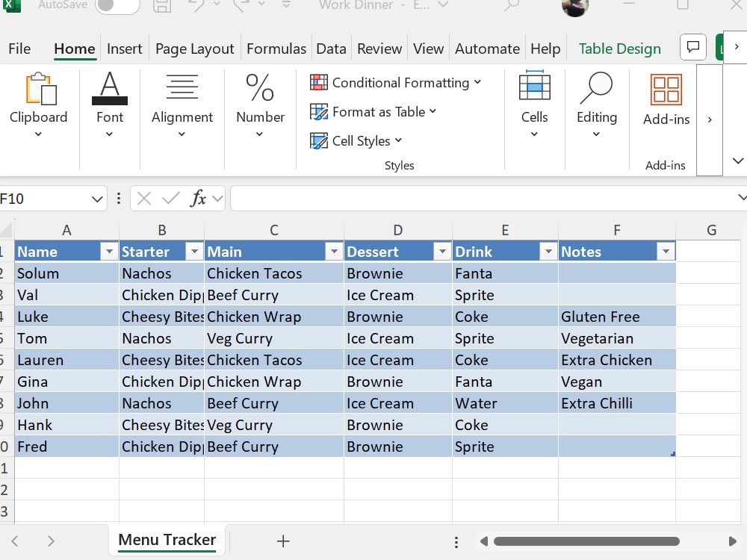The width and height of the screenshot is (747, 560).
Task: Click previous sheet navigation arrow
Action: click(x=15, y=541)
